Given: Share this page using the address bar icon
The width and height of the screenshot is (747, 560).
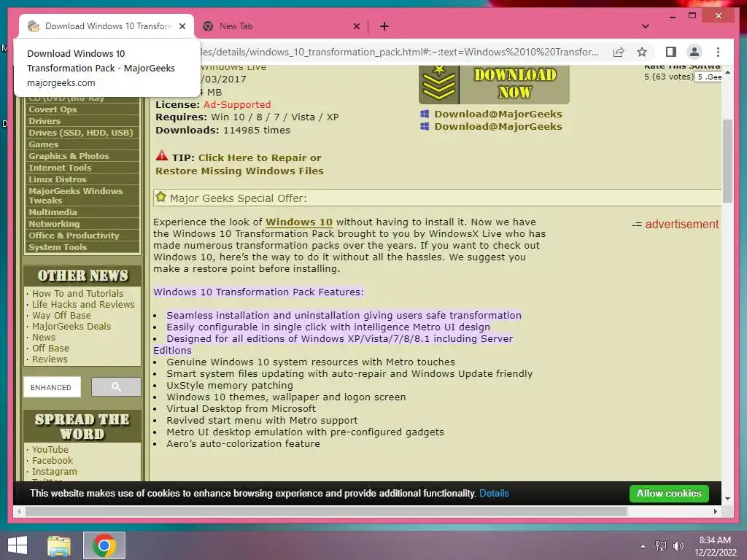Looking at the screenshot, I should tap(619, 52).
